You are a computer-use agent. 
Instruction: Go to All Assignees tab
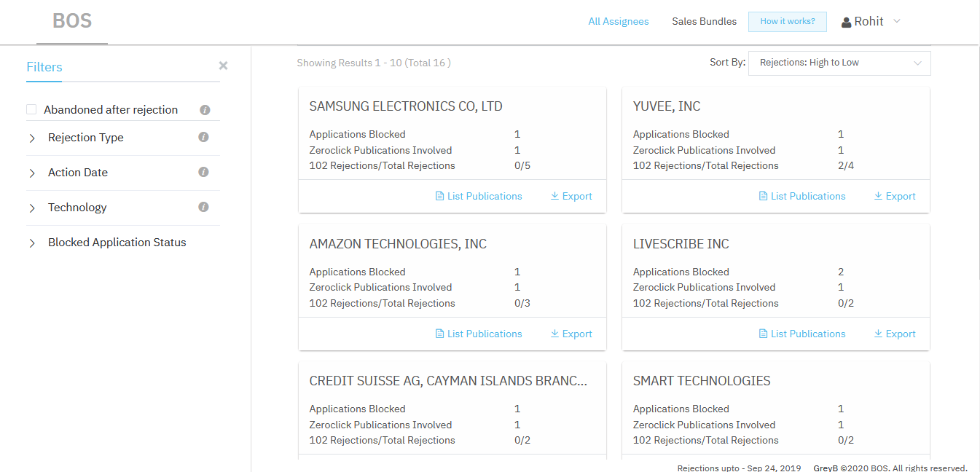pyautogui.click(x=618, y=21)
